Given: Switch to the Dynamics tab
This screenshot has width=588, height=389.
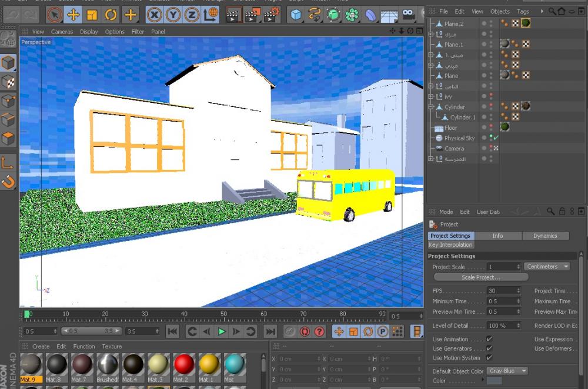Looking at the screenshot, I should (545, 236).
